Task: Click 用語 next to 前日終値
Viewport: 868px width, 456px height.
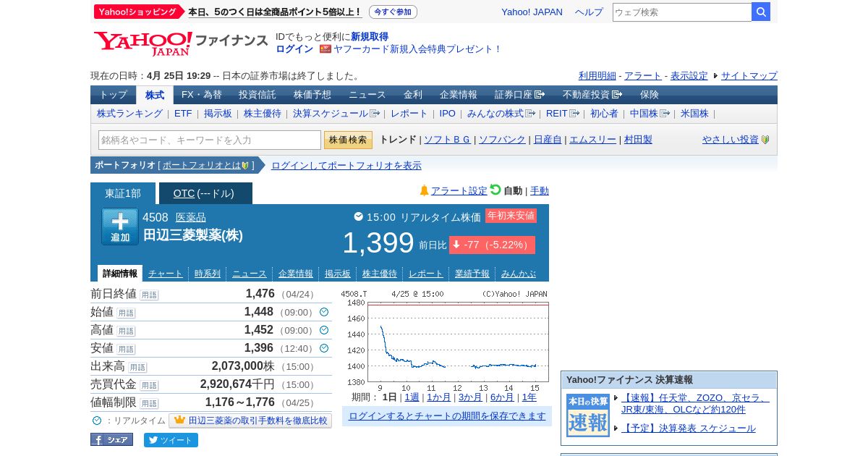Action: (149, 295)
